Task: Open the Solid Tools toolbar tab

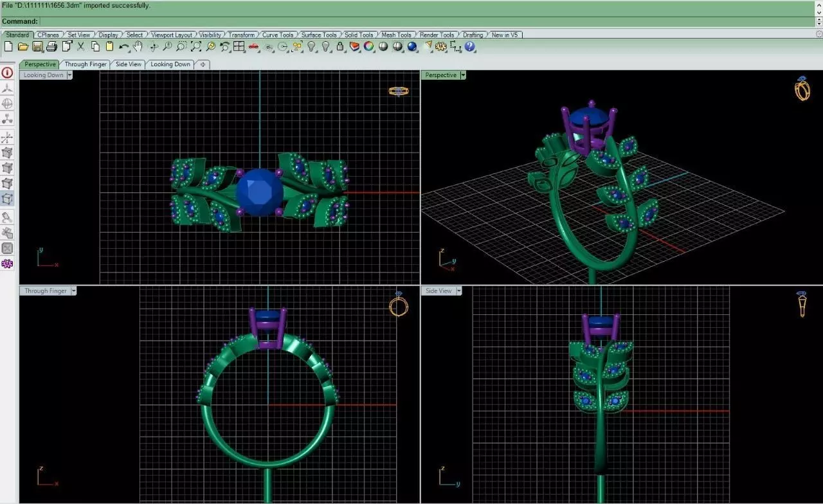Action: pos(359,35)
